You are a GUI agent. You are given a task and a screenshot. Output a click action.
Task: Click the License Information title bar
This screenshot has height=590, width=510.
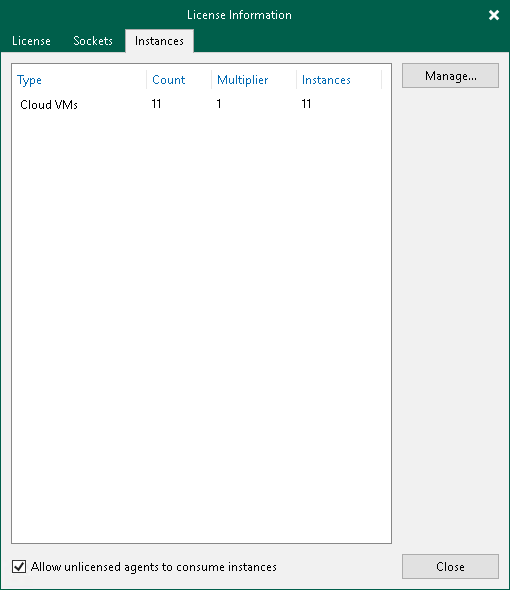click(239, 15)
